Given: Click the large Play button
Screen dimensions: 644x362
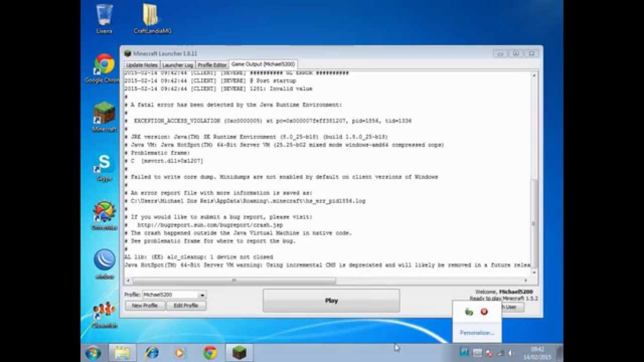Looking at the screenshot, I should (x=332, y=301).
